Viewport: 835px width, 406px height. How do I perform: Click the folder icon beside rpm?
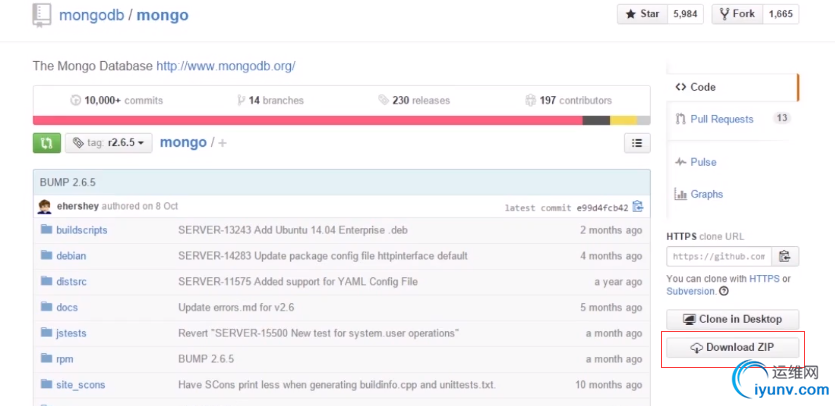[47, 359]
